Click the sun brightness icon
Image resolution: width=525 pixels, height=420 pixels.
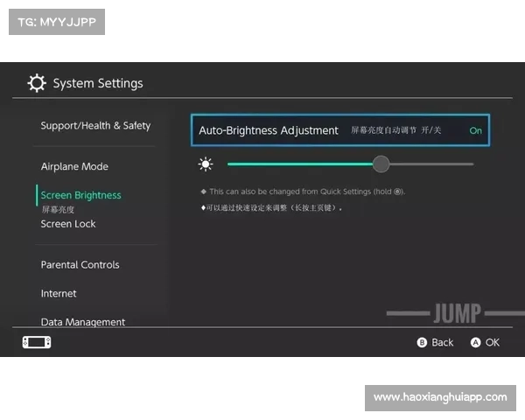(206, 164)
